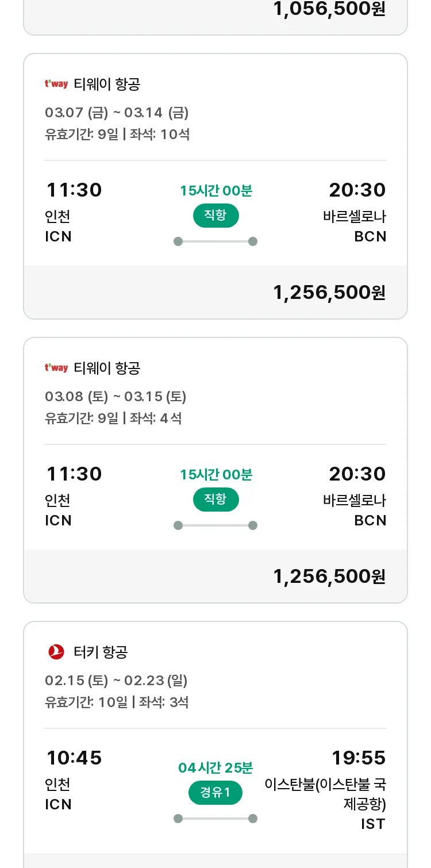
Task: Click the t'way logo on the 03.07 flight
Action: pyautogui.click(x=56, y=84)
